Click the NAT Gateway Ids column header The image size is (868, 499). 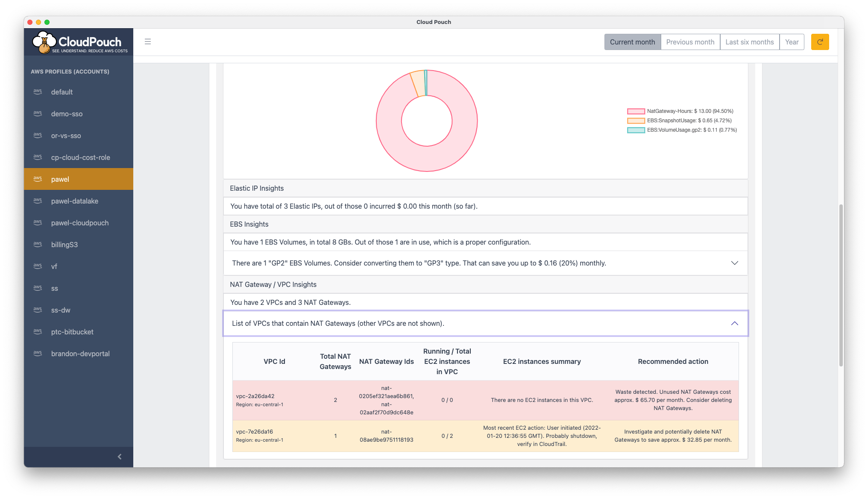coord(386,361)
